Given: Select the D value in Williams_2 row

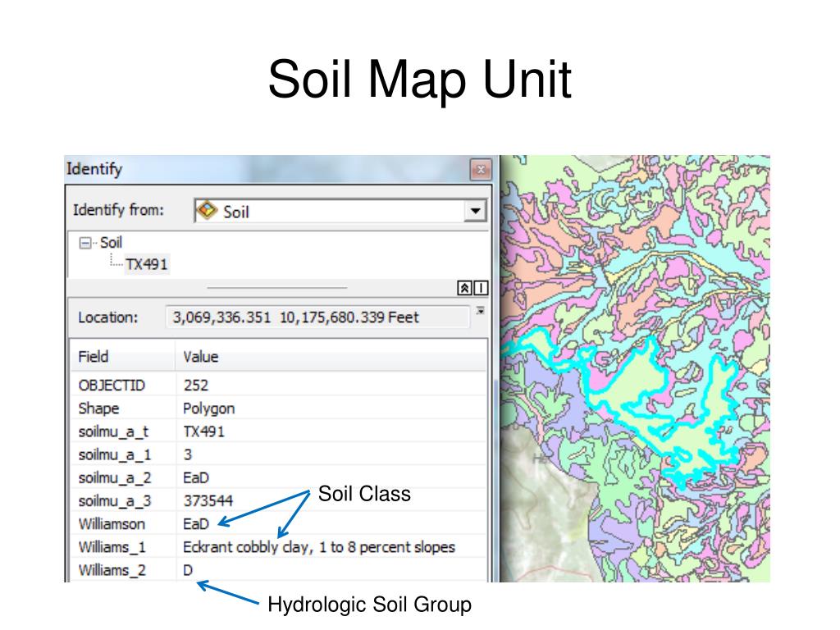Looking at the screenshot, I should pyautogui.click(x=188, y=570).
